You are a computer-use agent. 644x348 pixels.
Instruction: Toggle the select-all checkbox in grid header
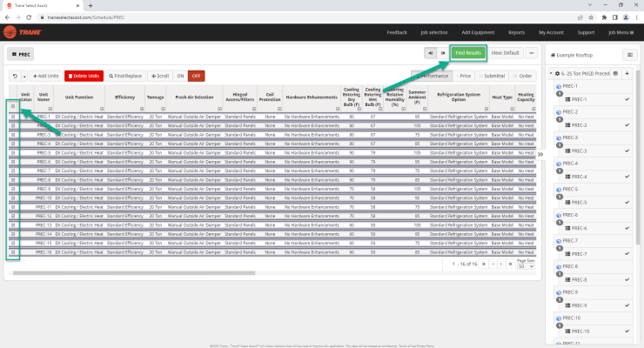click(13, 106)
